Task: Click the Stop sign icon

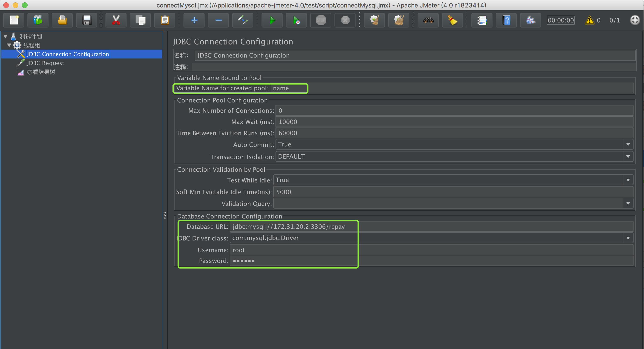Action: pos(321,20)
